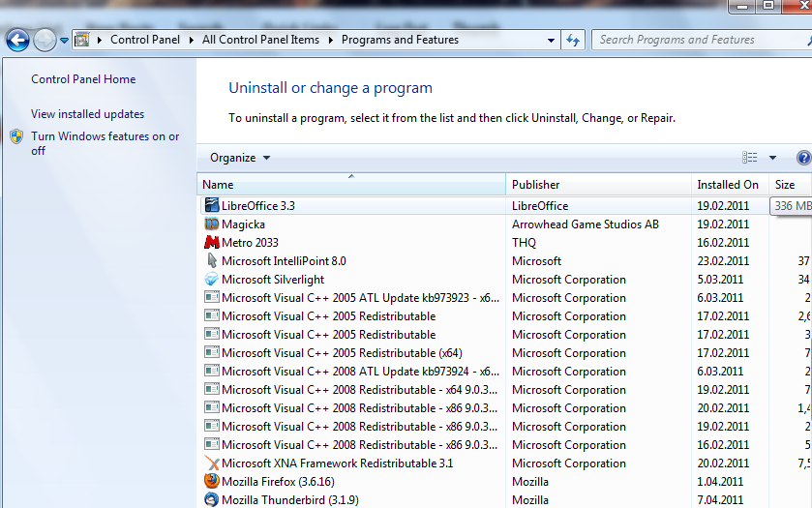This screenshot has width=812, height=508.
Task: Click install date 1.04.2011
Action: [720, 482]
